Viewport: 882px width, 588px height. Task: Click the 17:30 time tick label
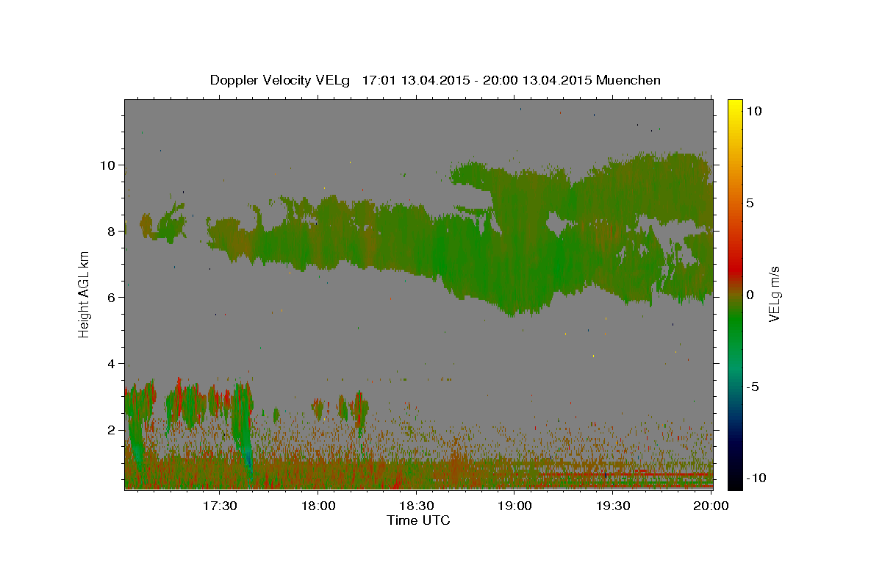pyautogui.click(x=219, y=506)
